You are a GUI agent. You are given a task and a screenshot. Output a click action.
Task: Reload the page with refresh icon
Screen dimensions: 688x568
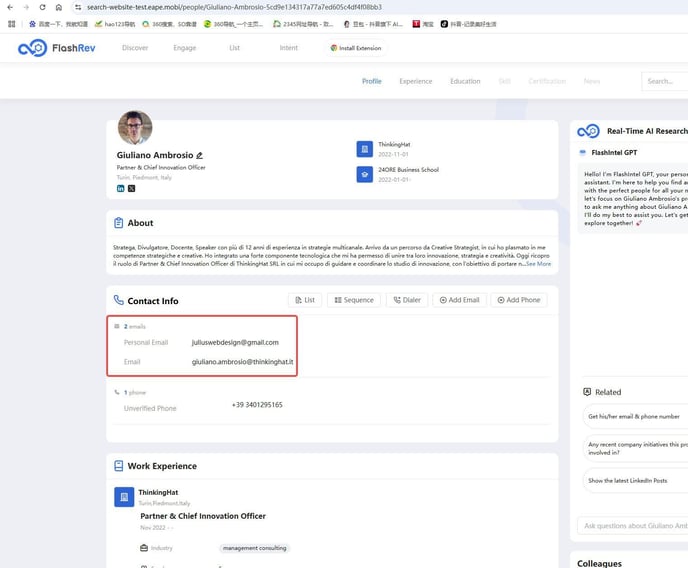point(43,7)
